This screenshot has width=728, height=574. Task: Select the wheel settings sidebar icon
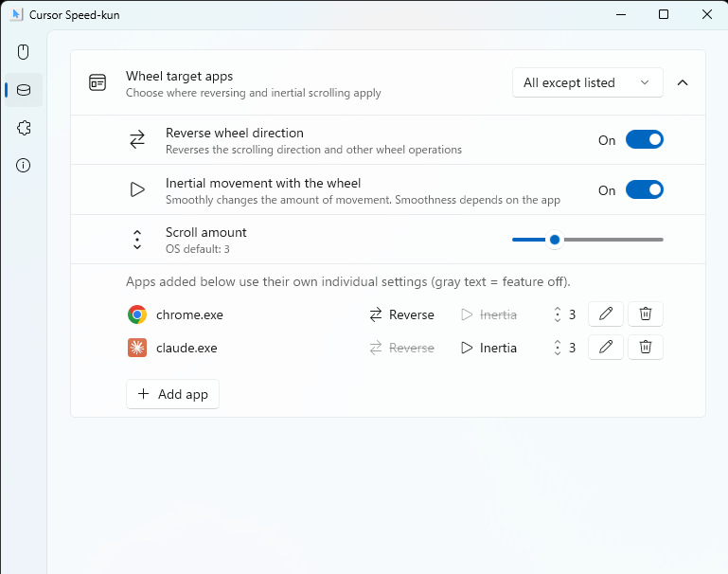(x=24, y=90)
